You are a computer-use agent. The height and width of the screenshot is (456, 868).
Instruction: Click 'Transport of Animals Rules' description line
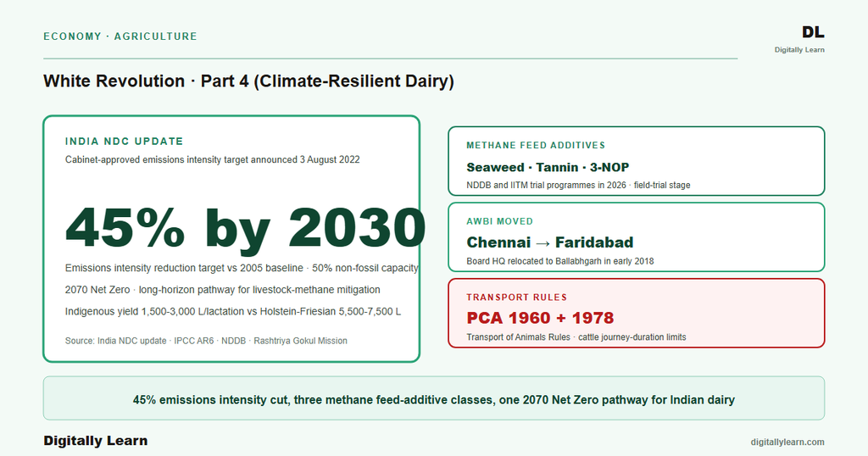576,337
